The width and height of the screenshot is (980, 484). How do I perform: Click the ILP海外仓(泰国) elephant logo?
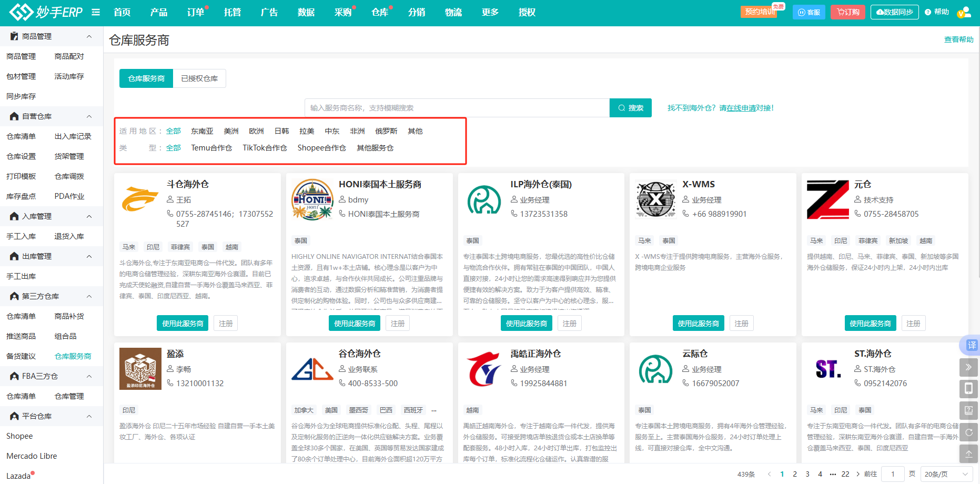pos(484,199)
